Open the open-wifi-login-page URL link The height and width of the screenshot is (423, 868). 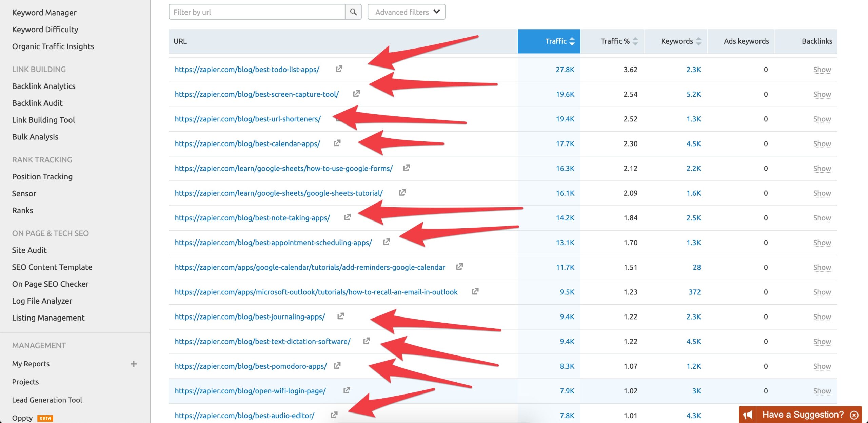[250, 391]
